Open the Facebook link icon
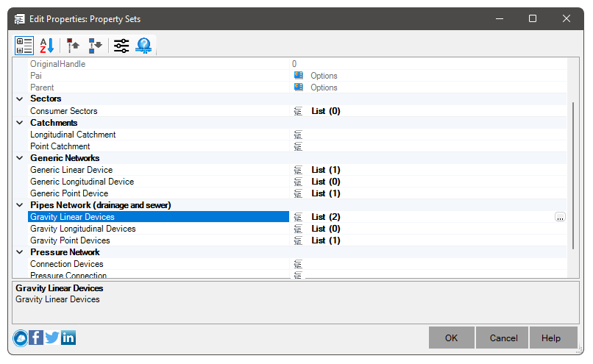 click(36, 338)
